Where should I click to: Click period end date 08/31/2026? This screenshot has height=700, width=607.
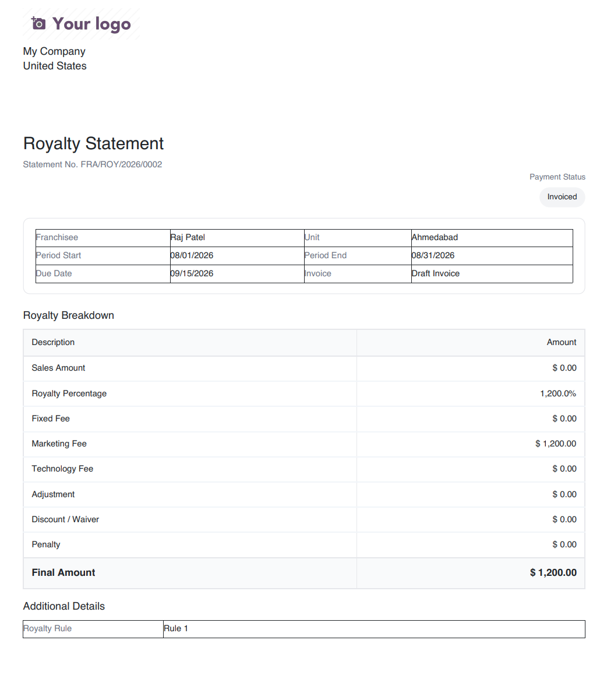433,255
